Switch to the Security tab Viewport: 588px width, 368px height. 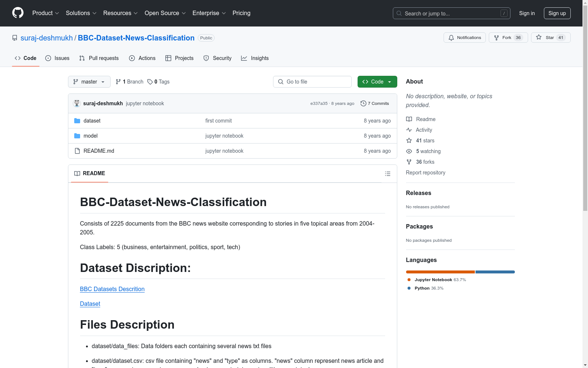[x=218, y=58]
